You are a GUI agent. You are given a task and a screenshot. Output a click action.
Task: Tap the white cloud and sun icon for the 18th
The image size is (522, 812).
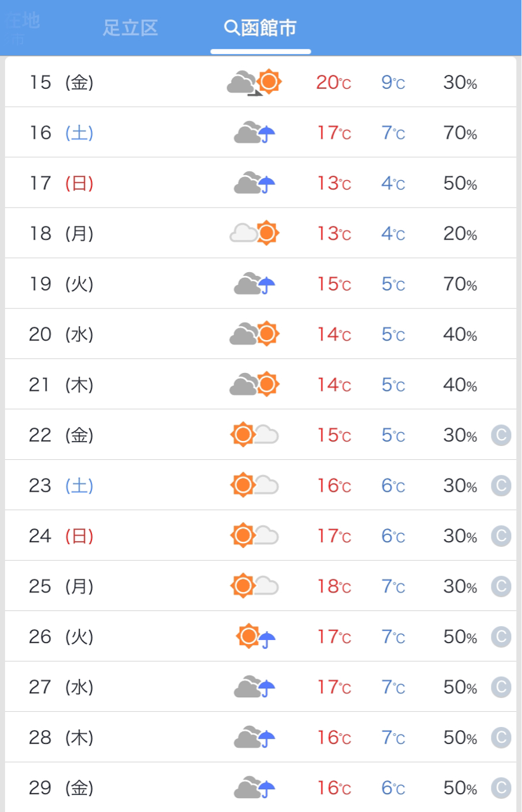tap(254, 233)
